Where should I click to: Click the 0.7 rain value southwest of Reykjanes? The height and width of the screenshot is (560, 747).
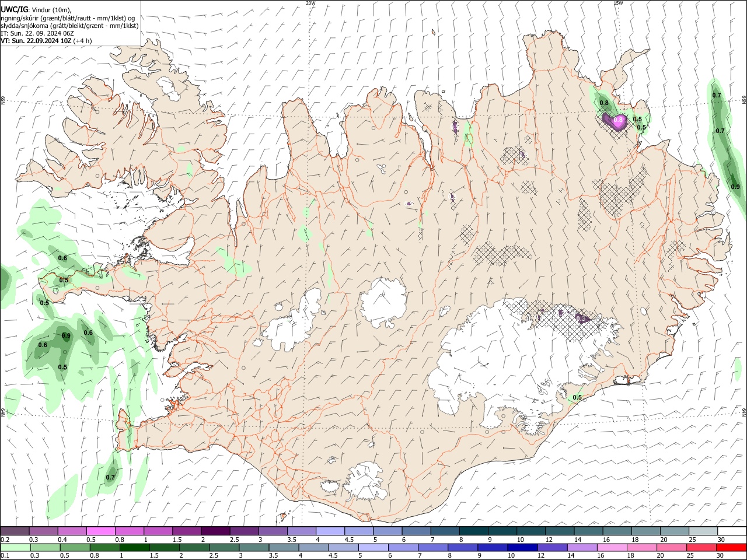click(x=110, y=477)
